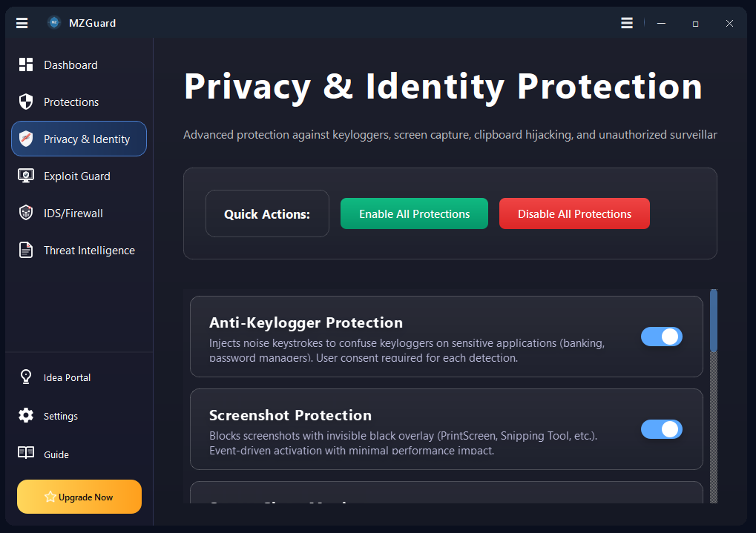Disable Anti-Keylogger Protection toggle
The width and height of the screenshot is (756, 533).
click(661, 337)
